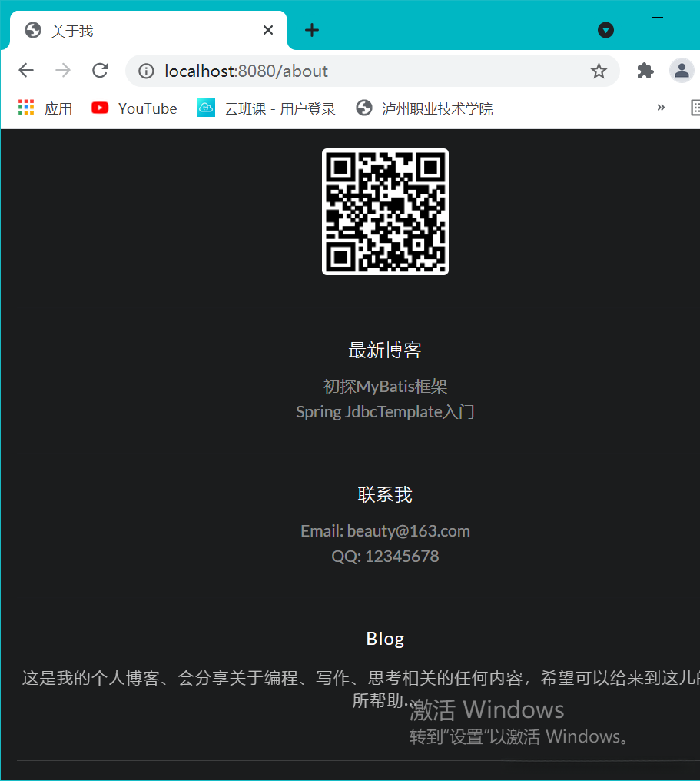
Task: Click the reload page icon
Action: tap(100, 70)
